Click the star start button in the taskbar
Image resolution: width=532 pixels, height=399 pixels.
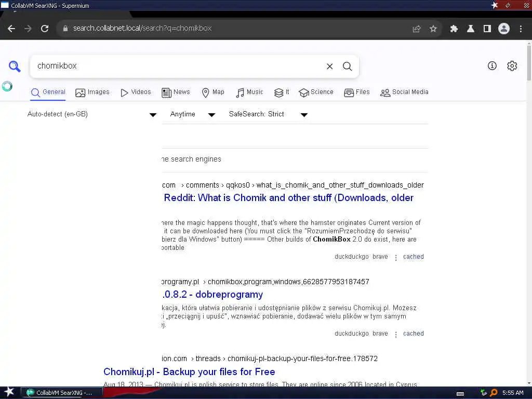9,393
